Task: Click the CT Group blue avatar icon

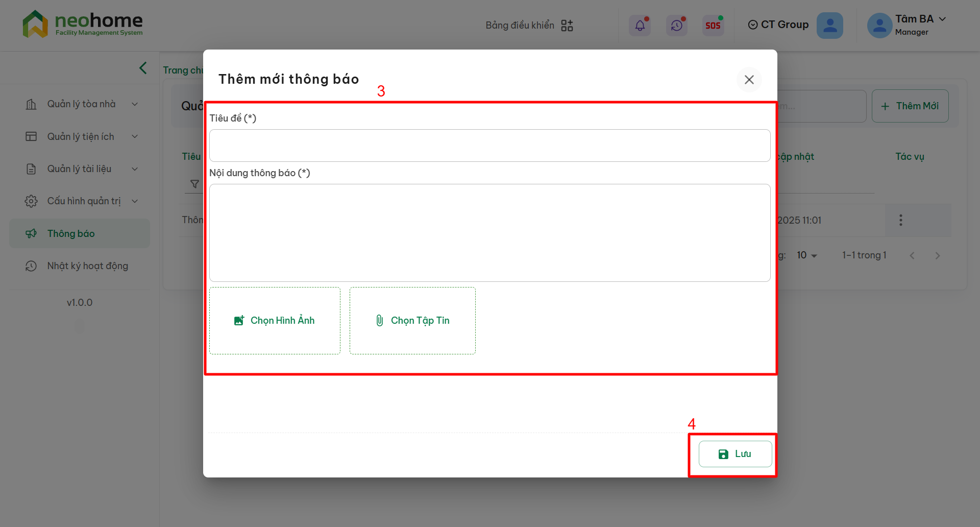Action: pos(829,25)
